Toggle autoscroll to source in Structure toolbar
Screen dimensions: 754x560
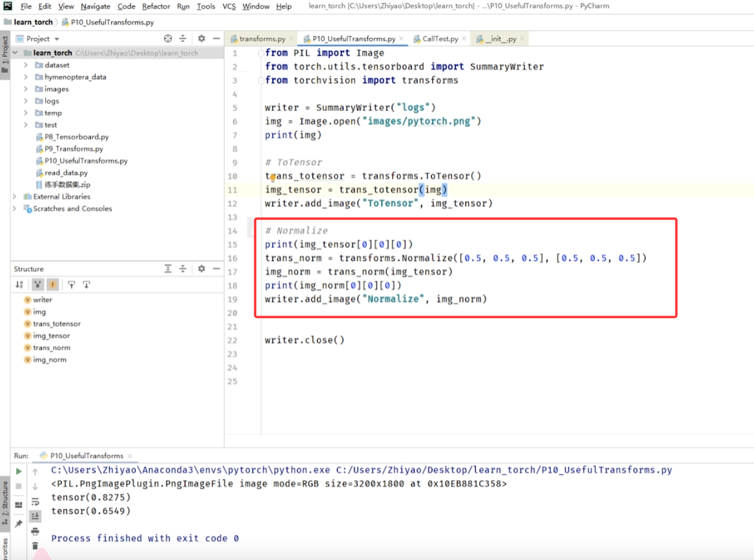[x=71, y=285]
